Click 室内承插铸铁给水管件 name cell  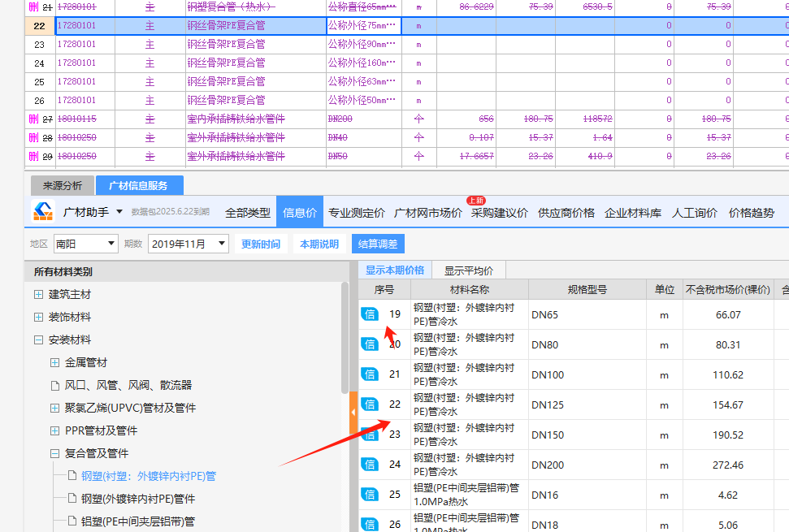coord(256,119)
